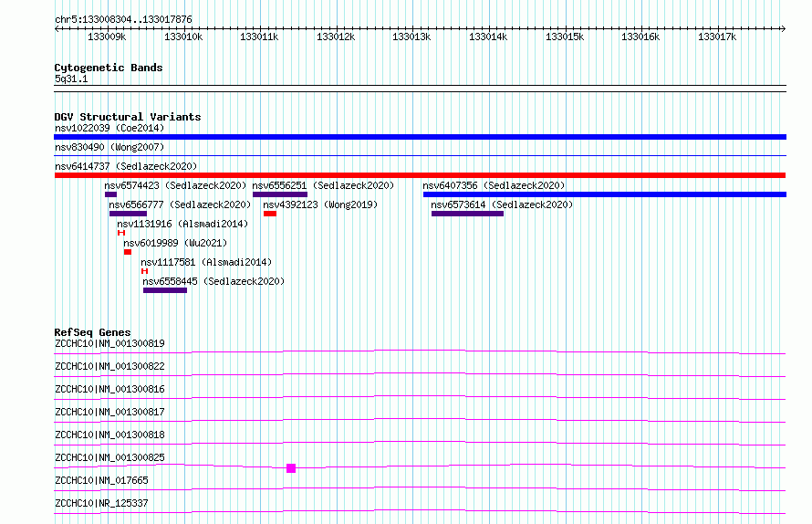This screenshot has height=524, width=812.
Task: Open the nsv6407356 (Sedlazeck2020) label
Action: point(494,185)
